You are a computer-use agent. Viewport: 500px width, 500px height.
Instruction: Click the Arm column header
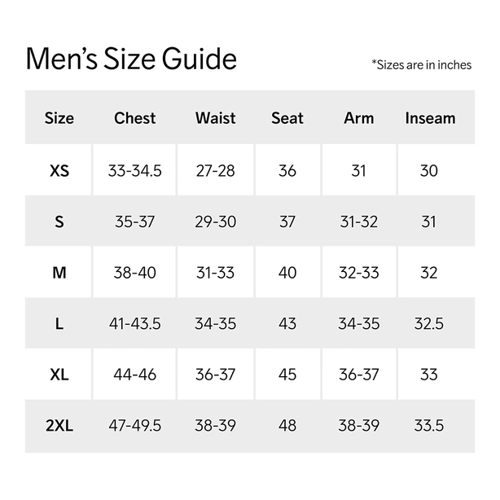[x=359, y=118]
